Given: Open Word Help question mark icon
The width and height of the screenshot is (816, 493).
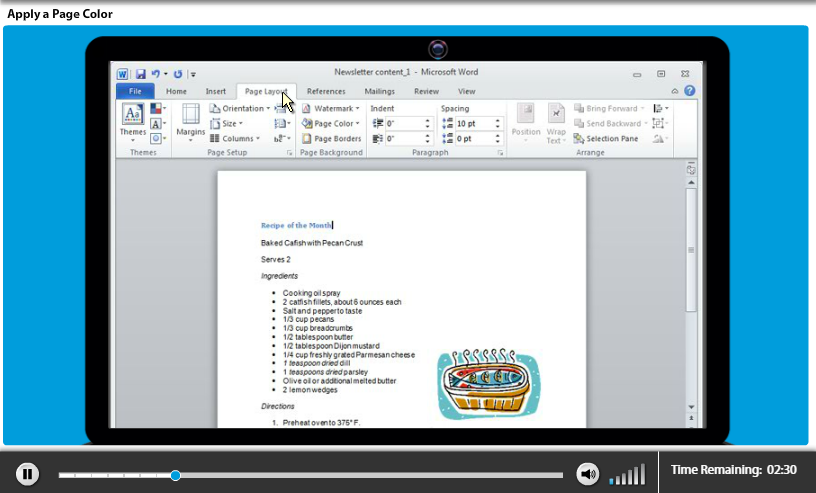Looking at the screenshot, I should pyautogui.click(x=689, y=91).
